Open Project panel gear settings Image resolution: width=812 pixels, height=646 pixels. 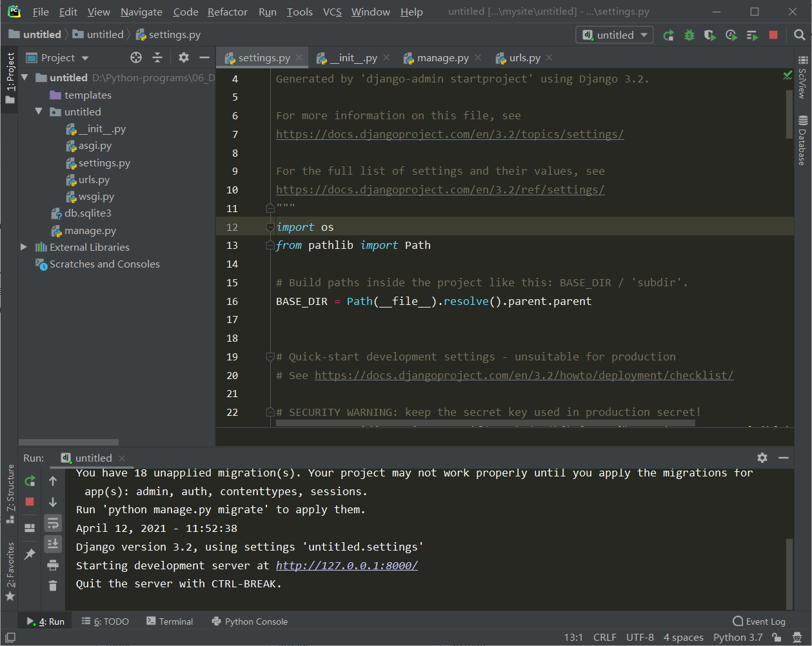click(x=184, y=58)
